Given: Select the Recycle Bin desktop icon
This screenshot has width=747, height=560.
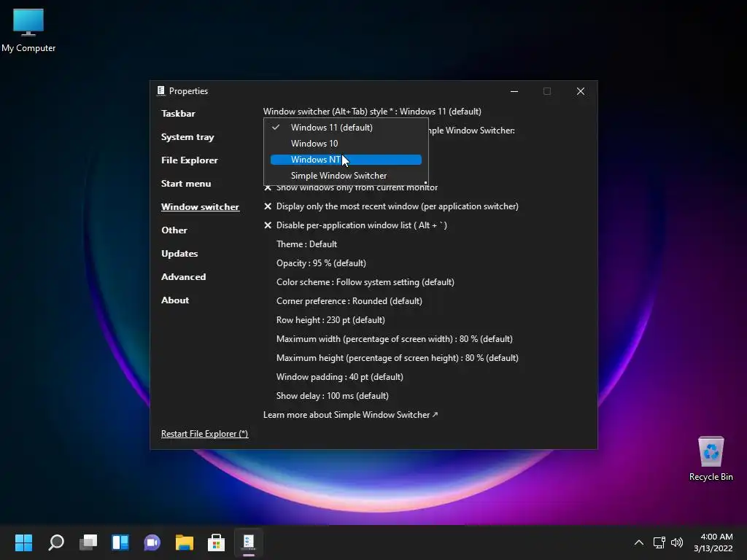Looking at the screenshot, I should [711, 459].
